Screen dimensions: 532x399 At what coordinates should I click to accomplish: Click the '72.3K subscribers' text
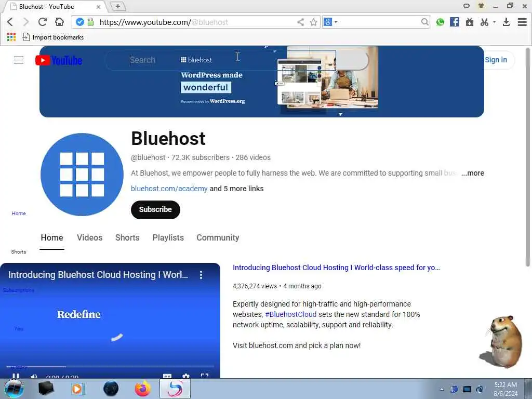point(201,157)
